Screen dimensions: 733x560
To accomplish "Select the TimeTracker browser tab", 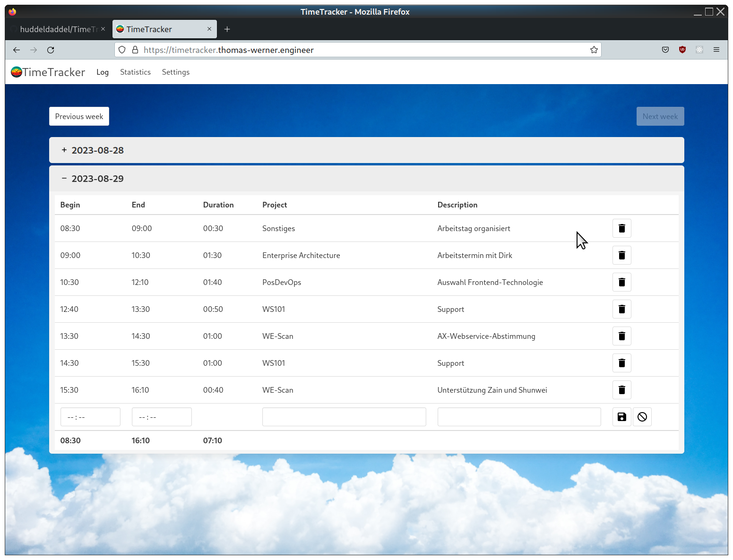I will (x=164, y=29).
